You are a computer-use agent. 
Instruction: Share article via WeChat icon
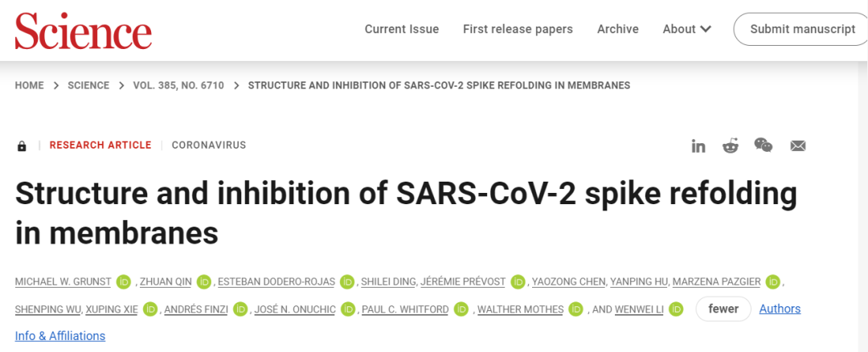click(x=764, y=145)
